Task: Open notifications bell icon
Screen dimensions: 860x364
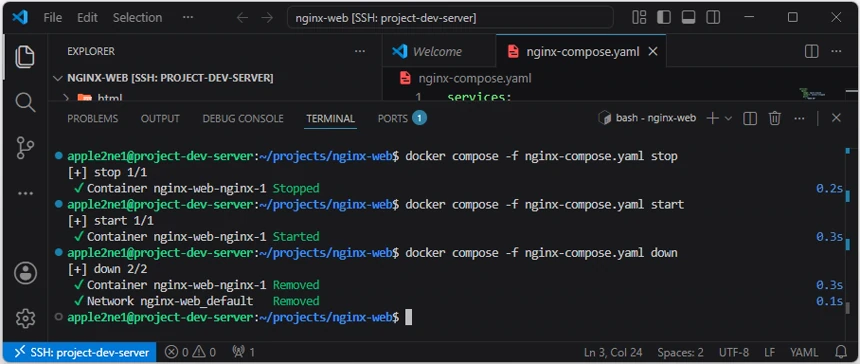Action: coord(841,352)
